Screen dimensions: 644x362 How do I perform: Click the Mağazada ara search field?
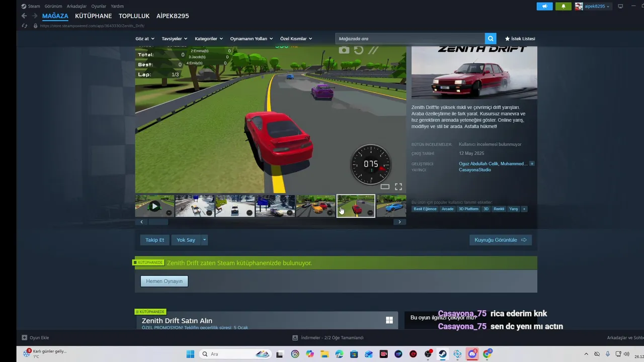point(410,39)
